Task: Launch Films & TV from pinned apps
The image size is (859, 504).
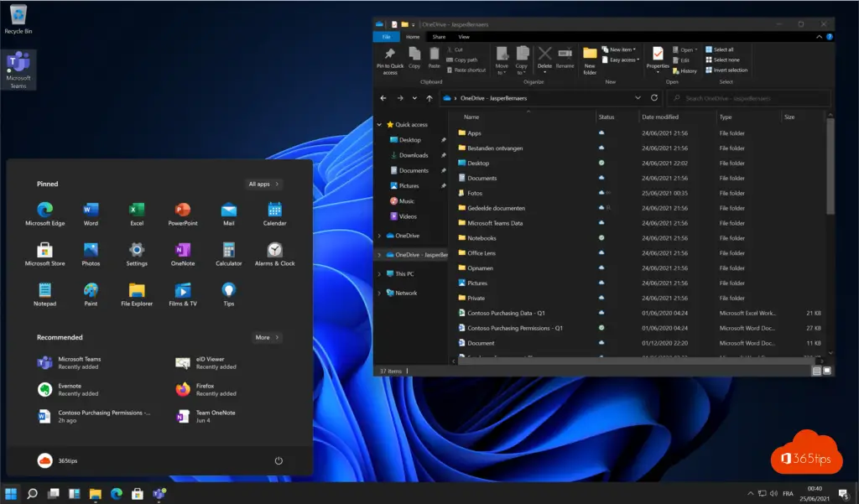Action: pyautogui.click(x=183, y=294)
